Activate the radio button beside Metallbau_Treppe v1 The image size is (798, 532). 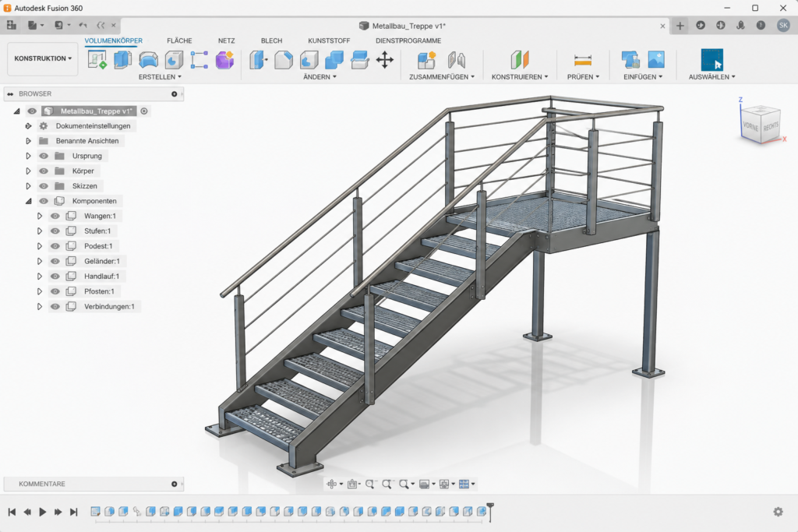coord(144,111)
